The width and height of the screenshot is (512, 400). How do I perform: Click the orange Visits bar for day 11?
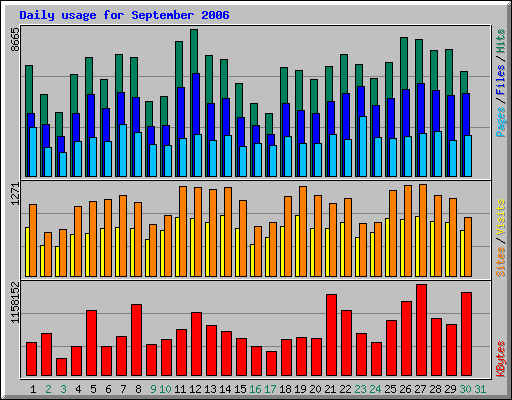point(183,231)
